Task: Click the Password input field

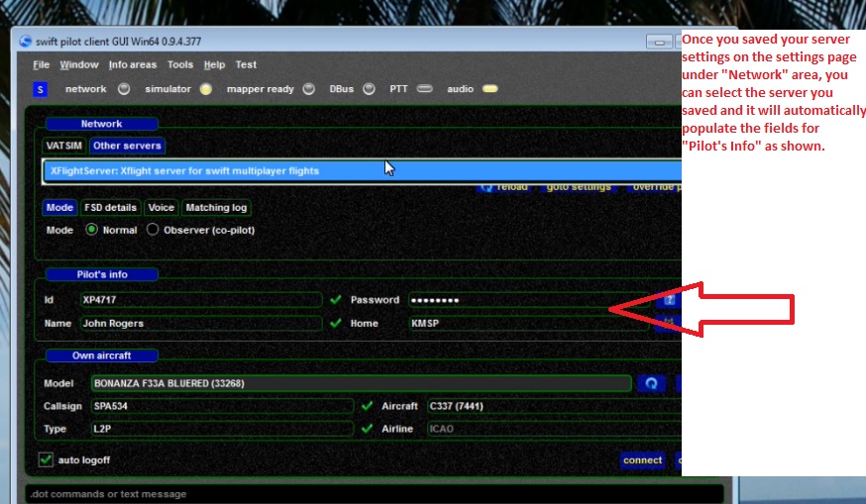Action: 528,300
